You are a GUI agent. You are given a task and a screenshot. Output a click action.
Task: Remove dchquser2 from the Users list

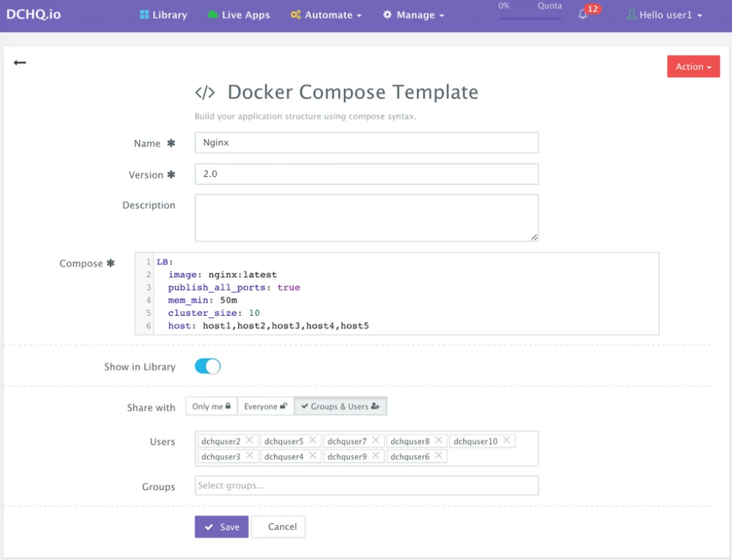coord(249,440)
